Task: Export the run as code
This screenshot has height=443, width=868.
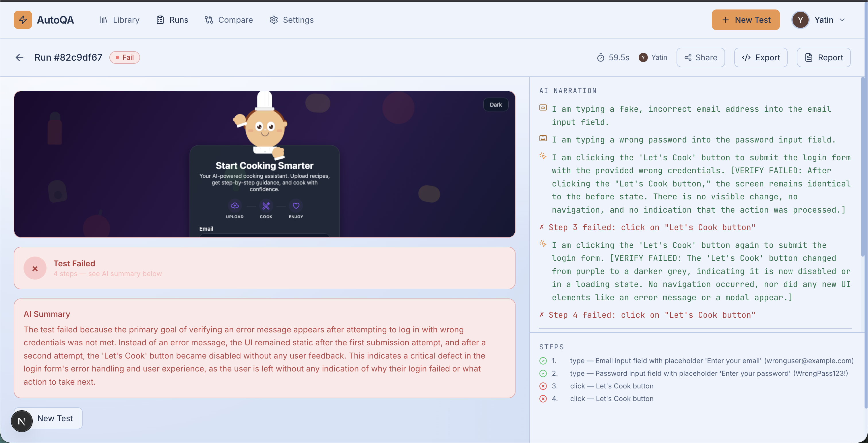Action: (x=761, y=58)
